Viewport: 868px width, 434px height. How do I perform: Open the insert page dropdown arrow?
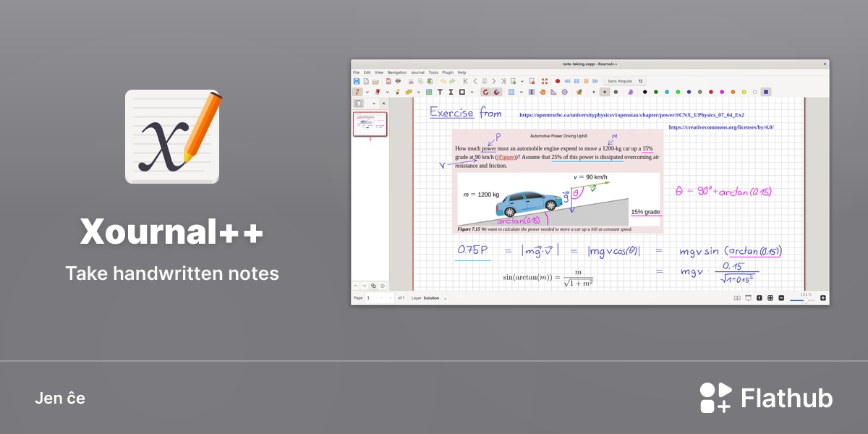click(522, 81)
